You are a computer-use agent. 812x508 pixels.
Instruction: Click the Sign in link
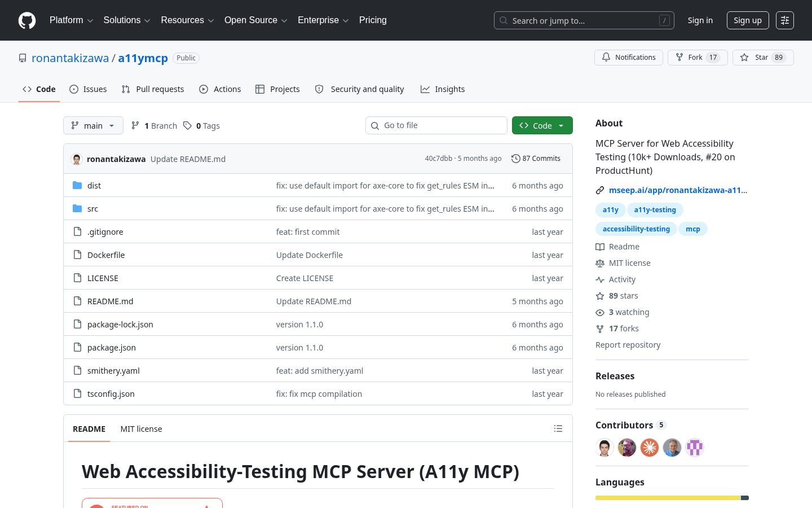point(700,20)
